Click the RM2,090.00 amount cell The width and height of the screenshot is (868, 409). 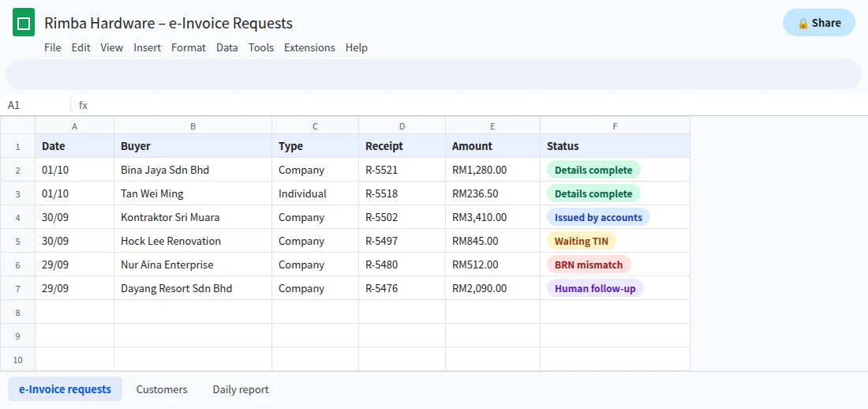493,288
